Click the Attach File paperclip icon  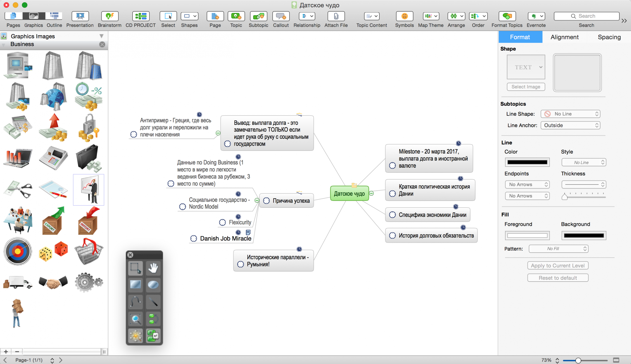[336, 16]
